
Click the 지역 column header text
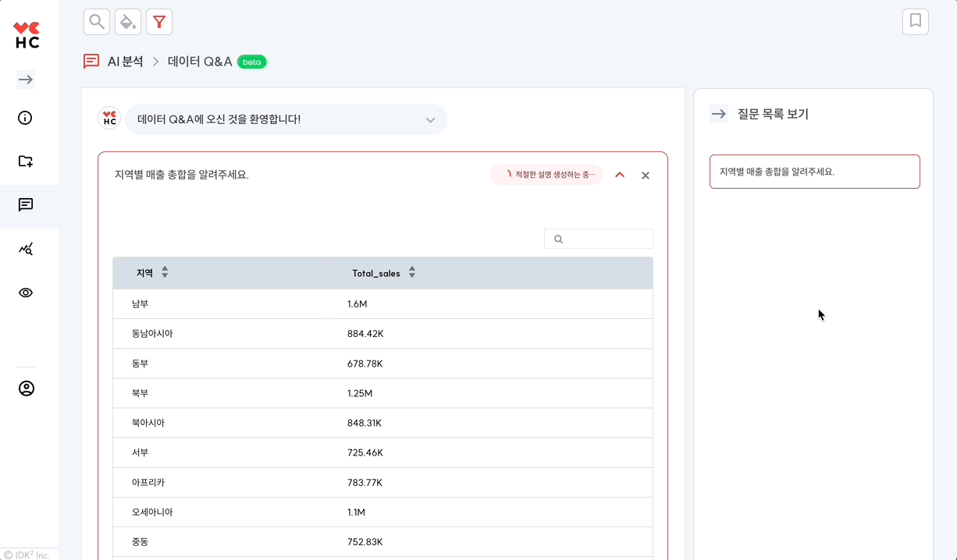[144, 273]
